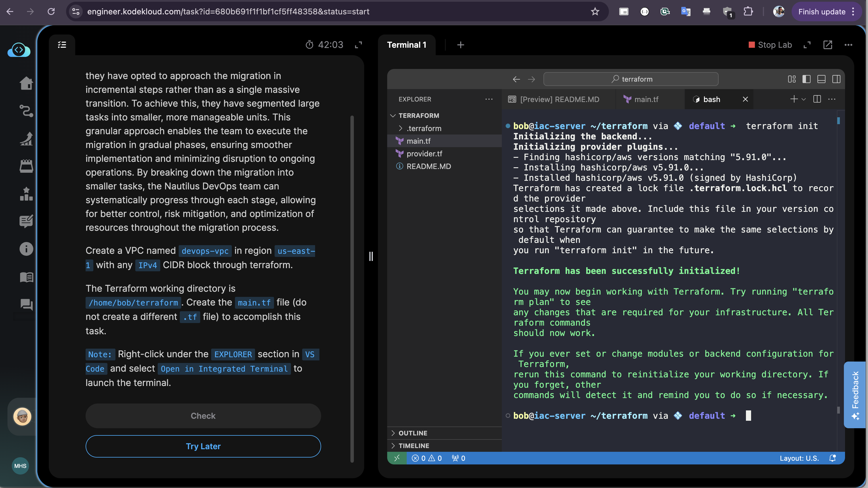The image size is (868, 488).
Task: Click the Stop Lab control
Action: [769, 45]
